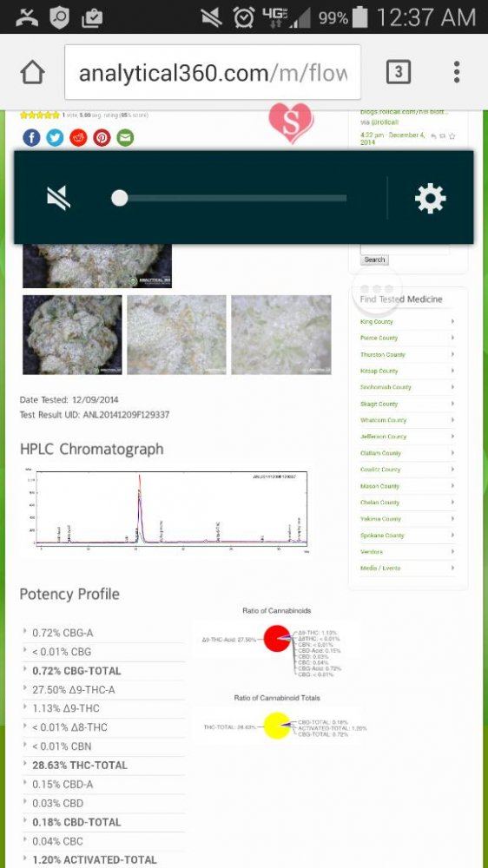Share the page via Reddit icon
This screenshot has width=488, height=868.
[79, 137]
